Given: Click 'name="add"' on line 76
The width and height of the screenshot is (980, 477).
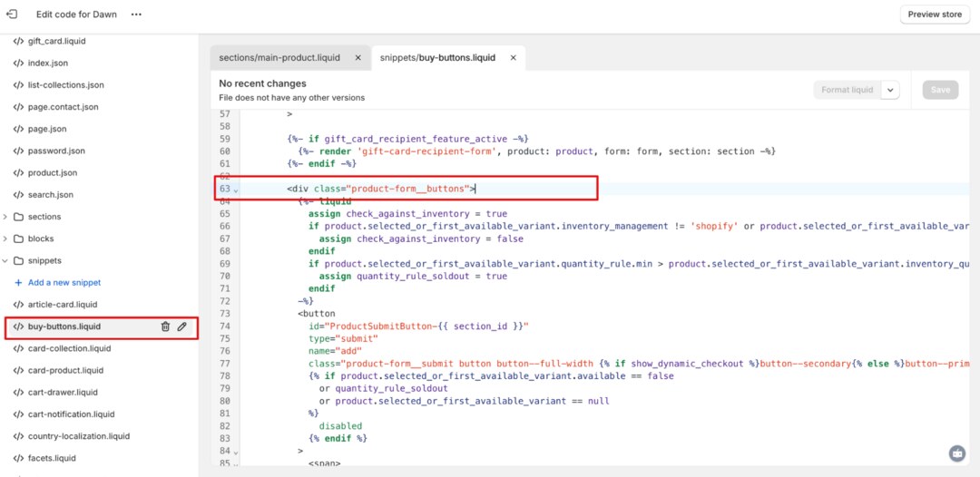Looking at the screenshot, I should click(335, 351).
